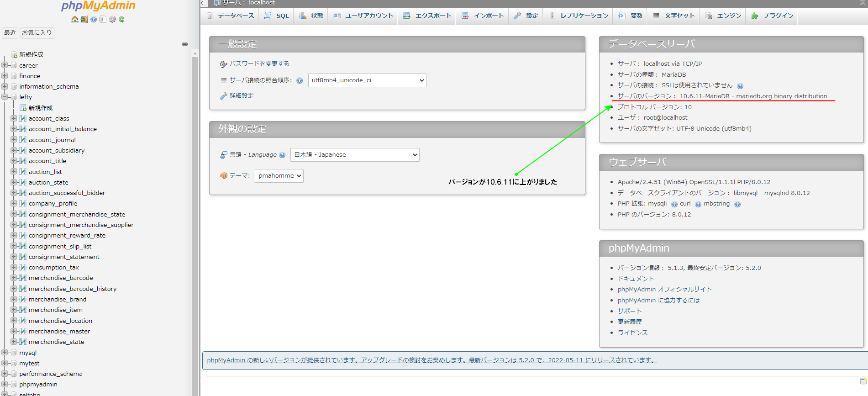Click help icon after mbstring extension

click(737, 204)
